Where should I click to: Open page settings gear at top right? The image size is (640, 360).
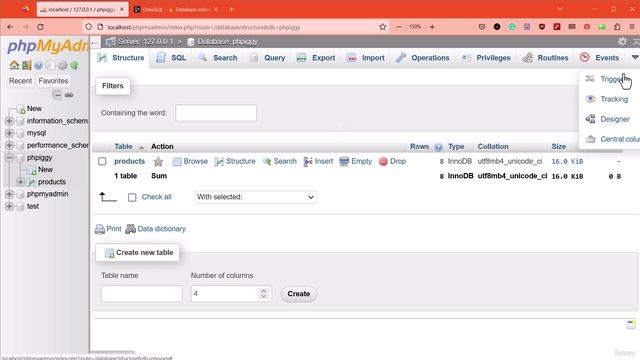pyautogui.click(x=622, y=41)
